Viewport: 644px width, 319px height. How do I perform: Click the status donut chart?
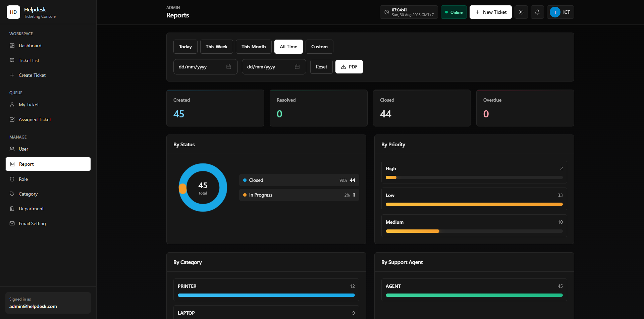[x=203, y=188]
